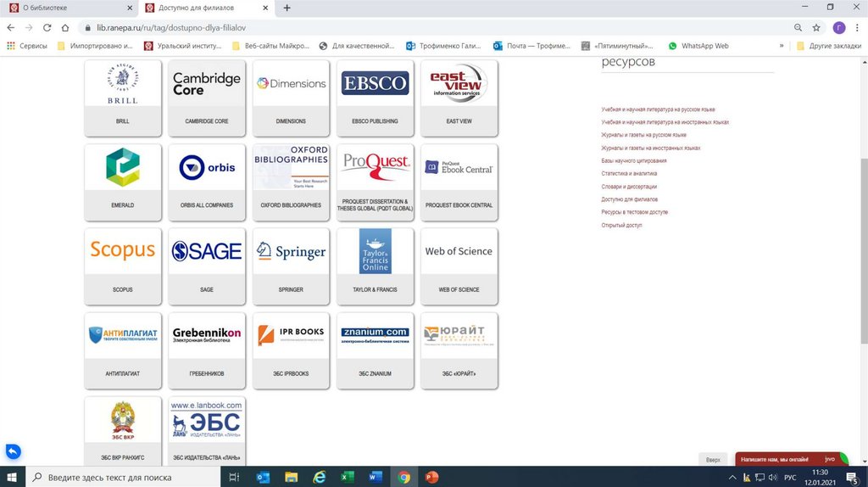Screen dimensions: 868x487
Task: Open the Сервисы apps shortcut
Action: click(x=27, y=46)
